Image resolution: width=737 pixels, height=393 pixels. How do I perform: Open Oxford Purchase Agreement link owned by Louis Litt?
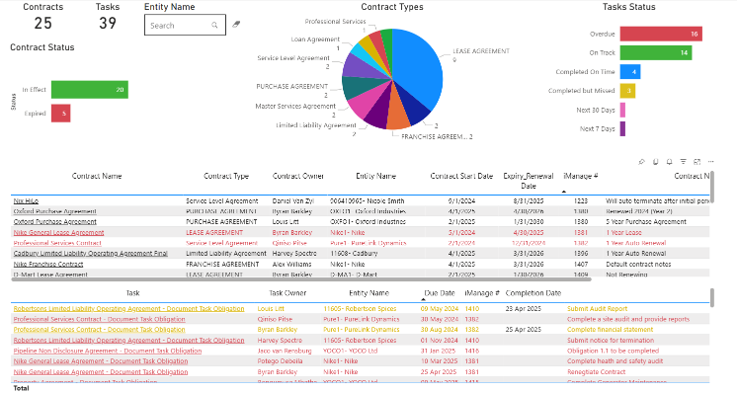point(55,221)
